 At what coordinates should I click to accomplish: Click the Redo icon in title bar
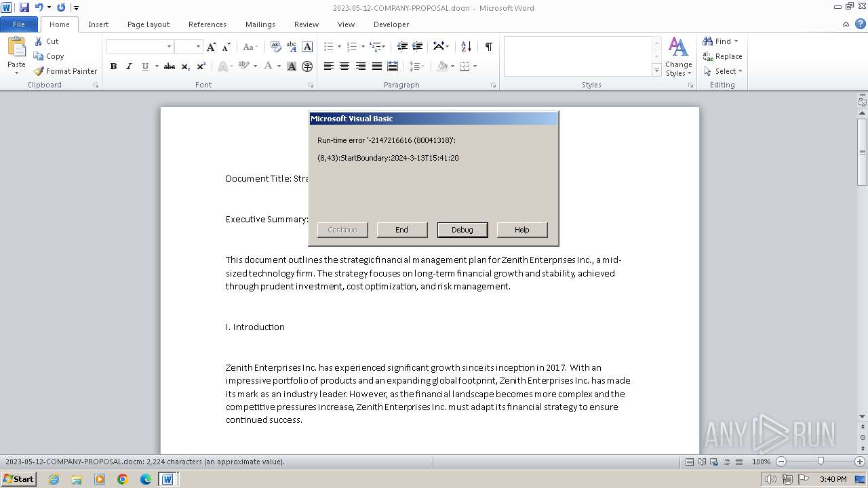[x=61, y=7]
